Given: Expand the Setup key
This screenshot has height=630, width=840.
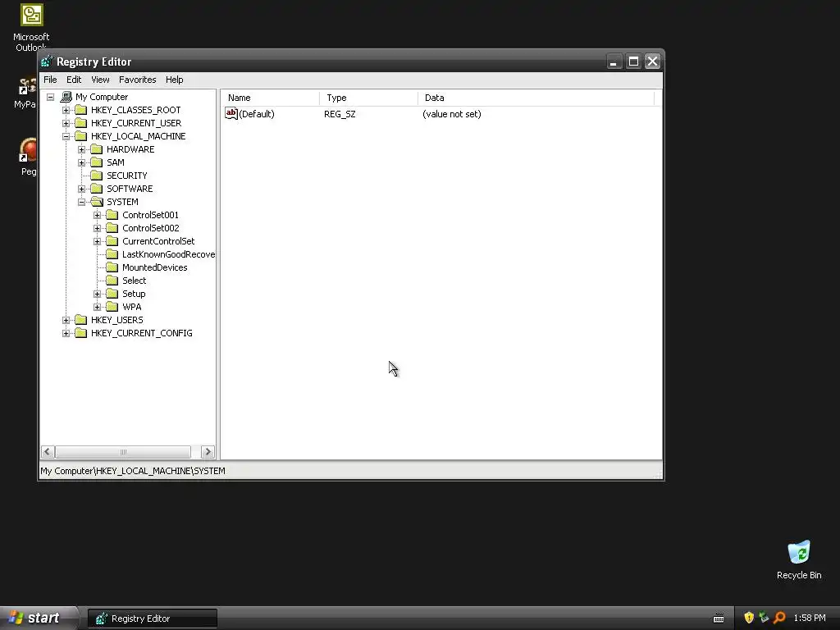Looking at the screenshot, I should point(97,294).
